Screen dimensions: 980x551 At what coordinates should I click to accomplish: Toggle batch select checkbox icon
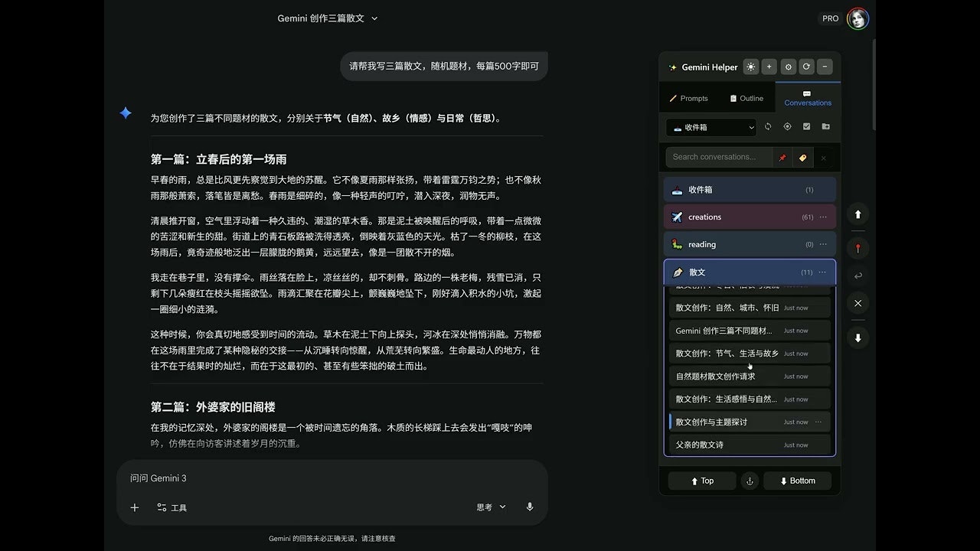806,126
